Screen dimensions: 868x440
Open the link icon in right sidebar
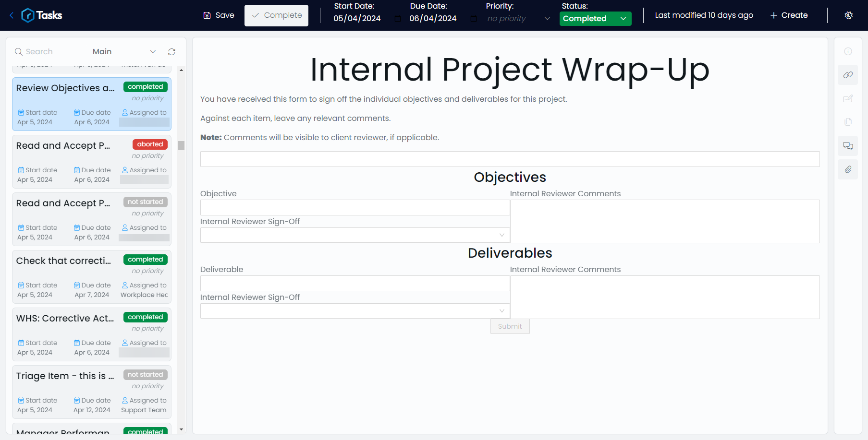coord(848,75)
